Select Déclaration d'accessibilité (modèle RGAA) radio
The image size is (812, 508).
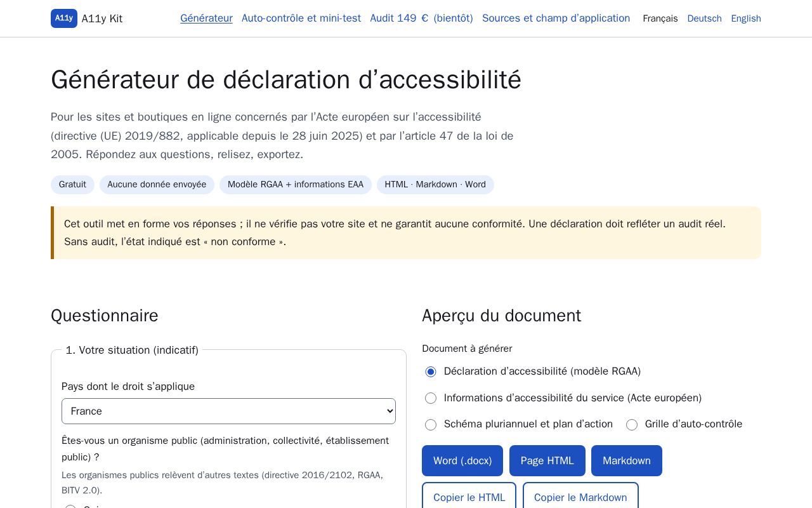[x=431, y=371]
